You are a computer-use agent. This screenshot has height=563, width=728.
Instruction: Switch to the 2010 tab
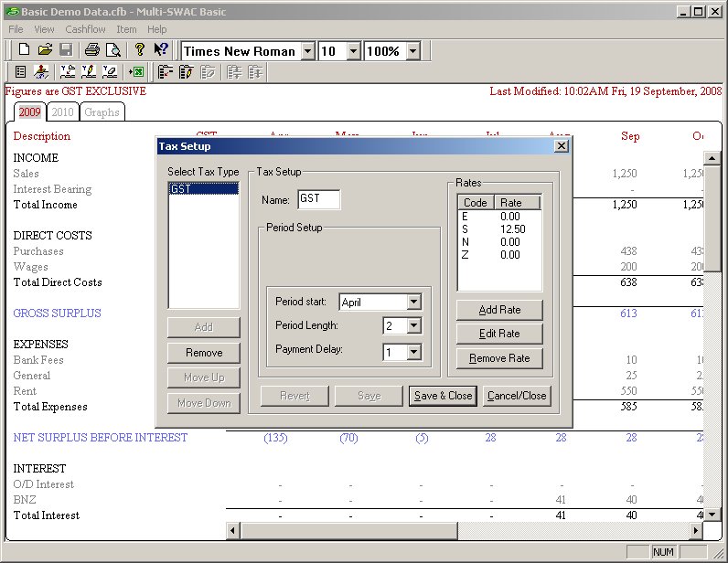pyautogui.click(x=63, y=112)
